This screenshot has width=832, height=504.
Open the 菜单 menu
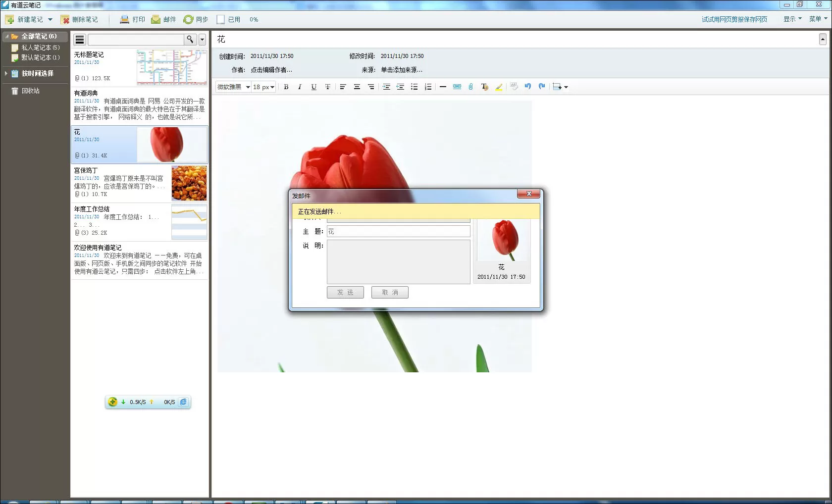click(818, 19)
